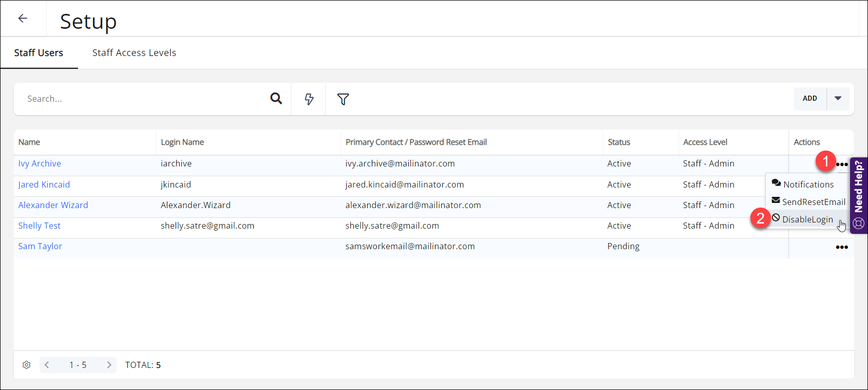Click Active status in Ivy Archive row
Viewport: 868px width, 390px height.
[619, 163]
